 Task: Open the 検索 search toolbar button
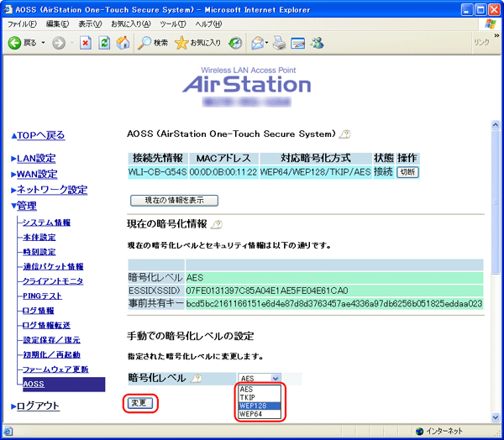[153, 42]
